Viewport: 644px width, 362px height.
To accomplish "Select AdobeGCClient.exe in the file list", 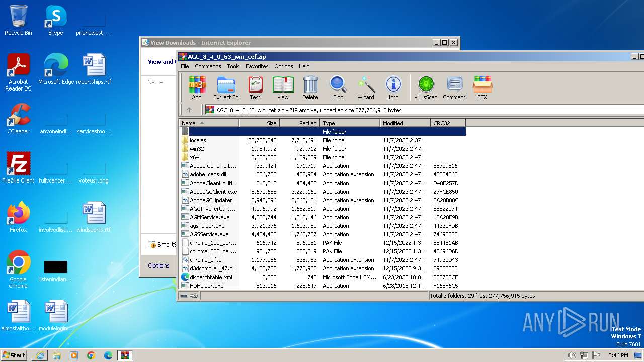I will [x=213, y=192].
